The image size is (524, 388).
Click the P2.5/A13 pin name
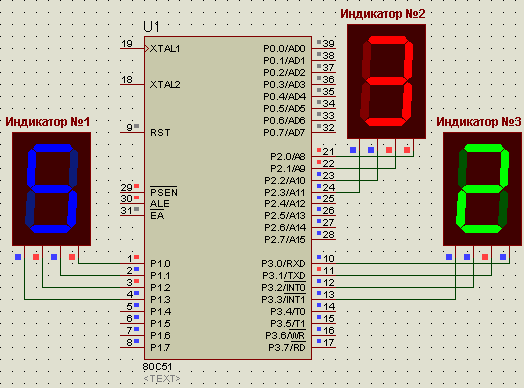pos(285,216)
